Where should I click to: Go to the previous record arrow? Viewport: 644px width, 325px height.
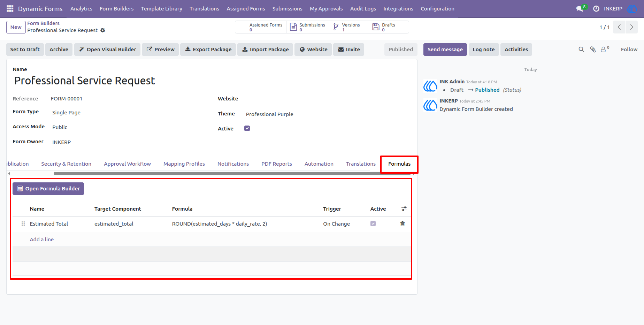(x=619, y=27)
